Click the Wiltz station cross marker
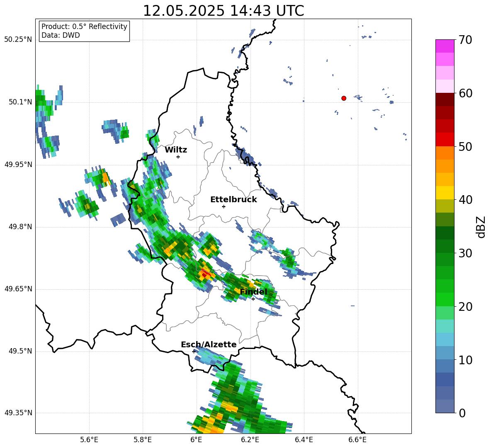Screen dimensions: 491x448 pyautogui.click(x=178, y=157)
